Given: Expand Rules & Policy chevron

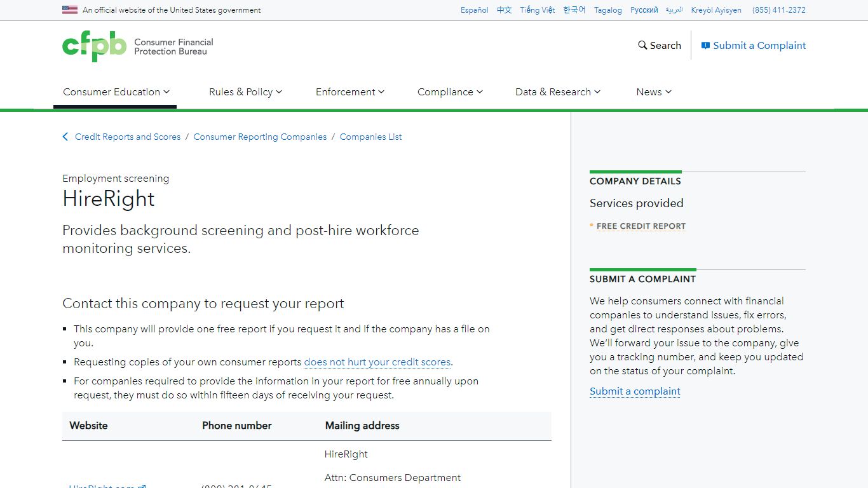Looking at the screenshot, I should tap(279, 91).
